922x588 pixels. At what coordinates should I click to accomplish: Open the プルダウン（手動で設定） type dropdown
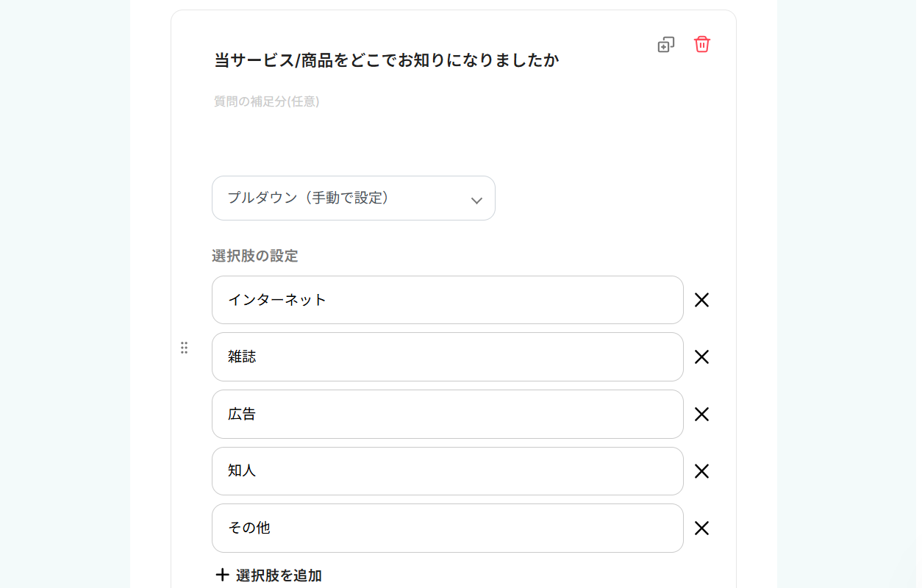(x=353, y=198)
